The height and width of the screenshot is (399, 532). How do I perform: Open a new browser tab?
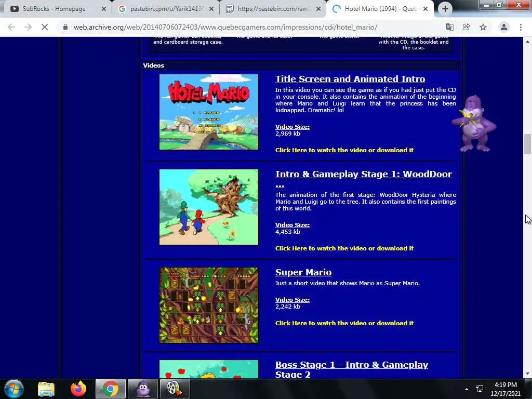pos(445,9)
